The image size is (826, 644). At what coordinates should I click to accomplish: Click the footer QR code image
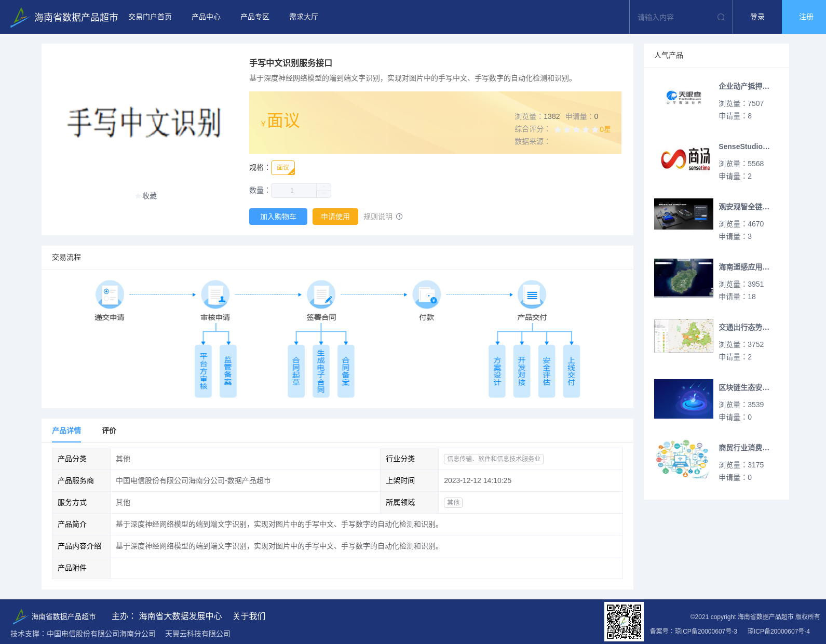click(x=624, y=622)
